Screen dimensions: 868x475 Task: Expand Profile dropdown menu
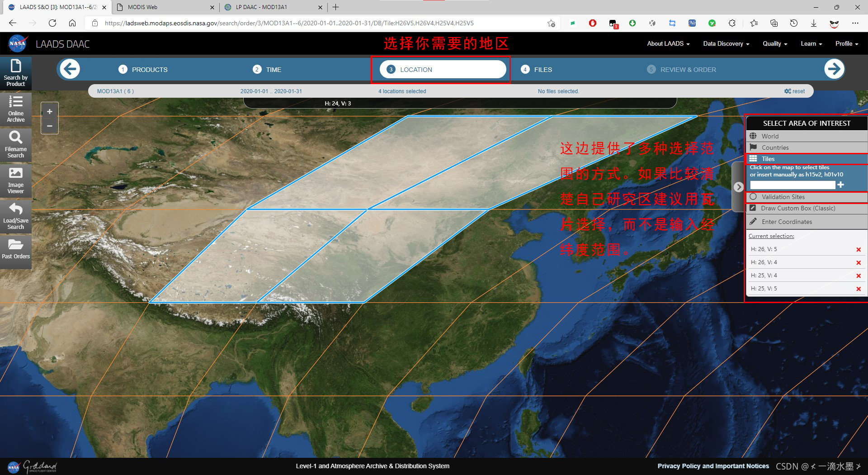click(x=847, y=43)
